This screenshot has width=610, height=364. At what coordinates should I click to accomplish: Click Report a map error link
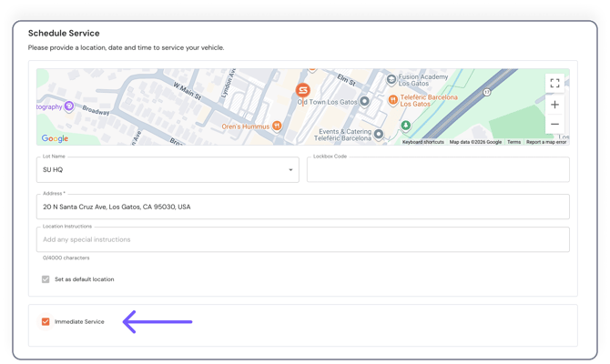click(546, 142)
